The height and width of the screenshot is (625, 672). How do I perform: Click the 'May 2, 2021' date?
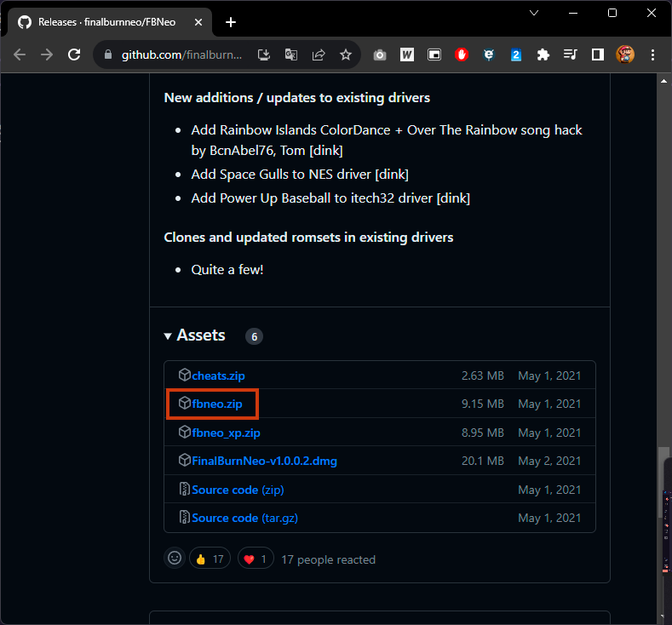point(549,461)
